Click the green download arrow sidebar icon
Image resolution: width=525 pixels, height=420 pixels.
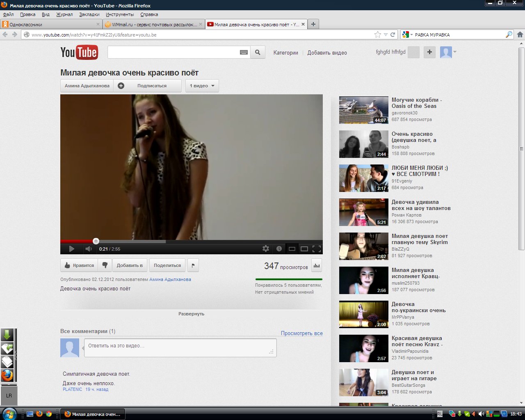pyautogui.click(x=7, y=335)
